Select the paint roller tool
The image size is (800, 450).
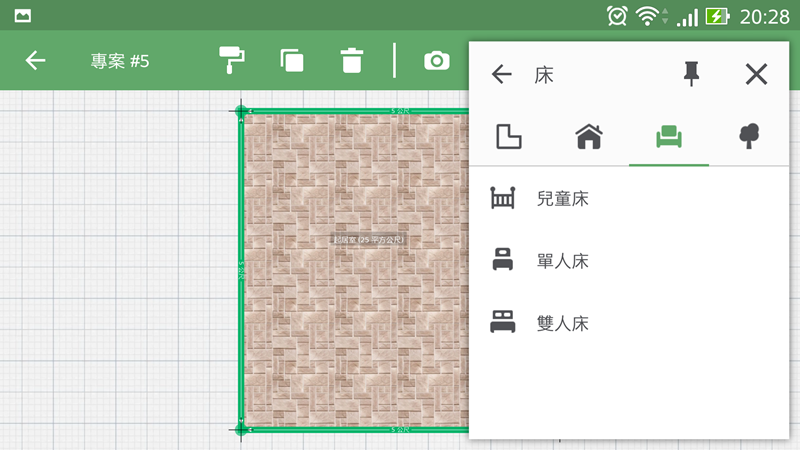(232, 60)
